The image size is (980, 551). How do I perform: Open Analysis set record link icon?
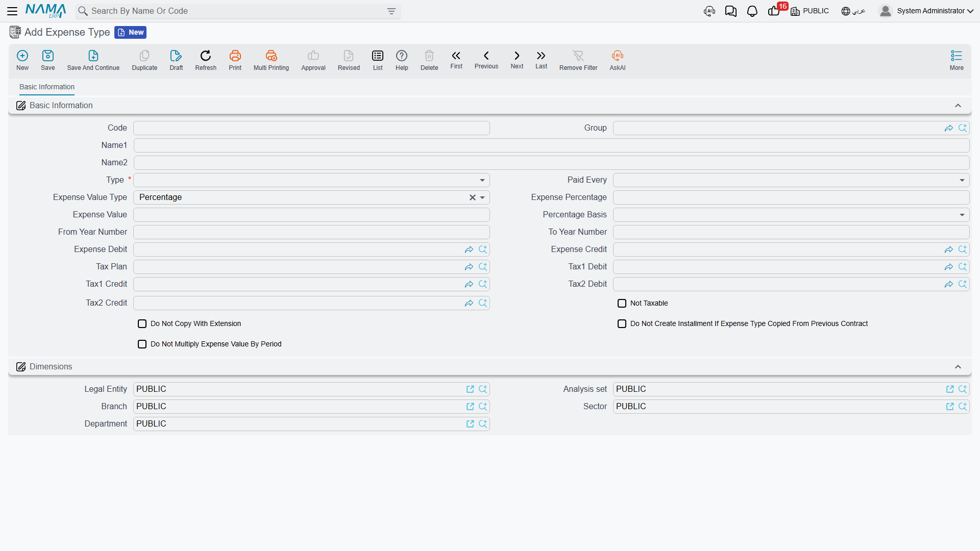(950, 389)
